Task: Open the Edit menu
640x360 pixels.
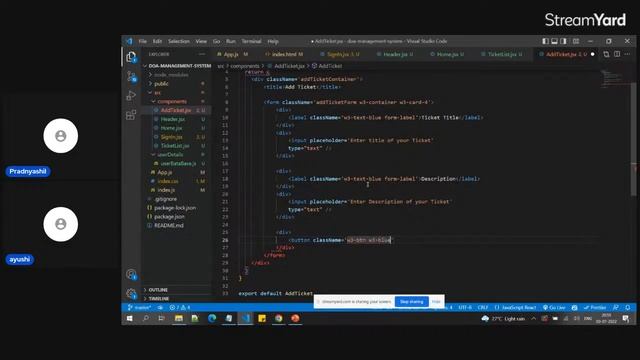Action: 157,41
